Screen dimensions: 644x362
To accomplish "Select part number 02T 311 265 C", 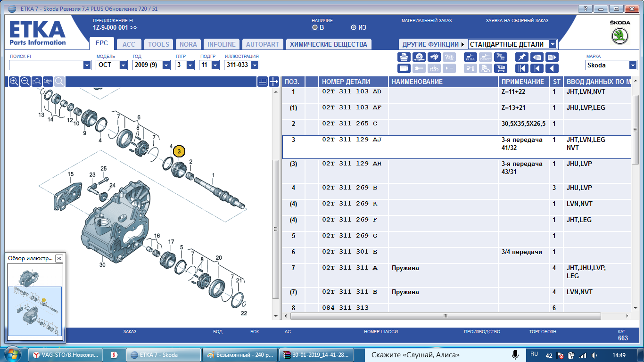I will (350, 123).
